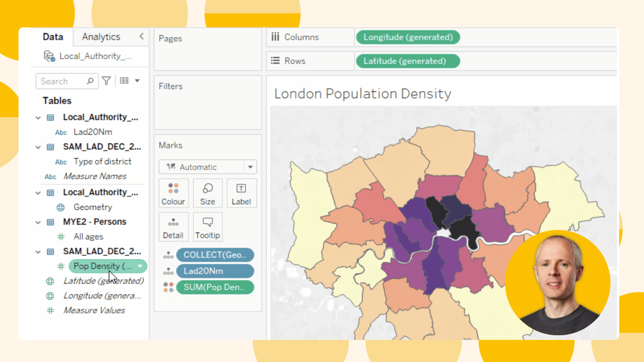Click the Label marks button

click(241, 194)
